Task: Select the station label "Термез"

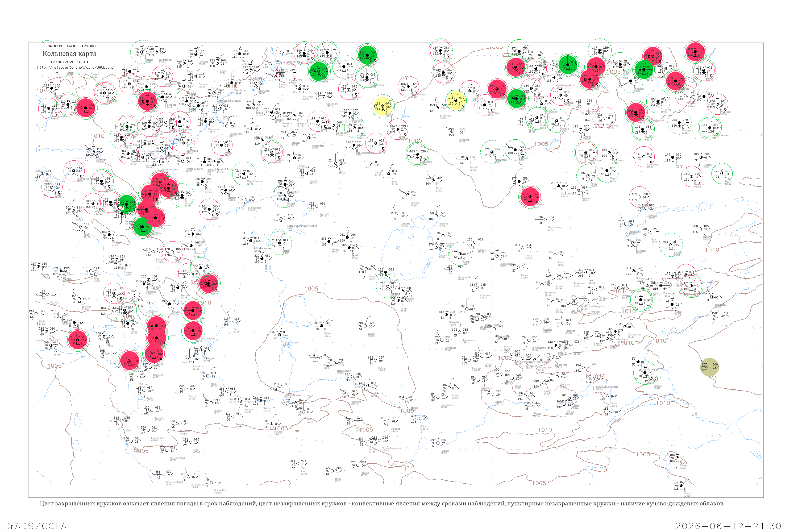Action: click(537, 413)
